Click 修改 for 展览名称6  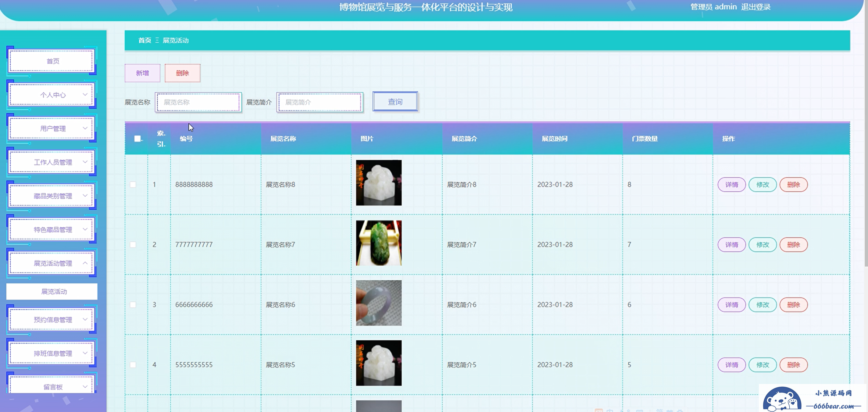coord(763,304)
